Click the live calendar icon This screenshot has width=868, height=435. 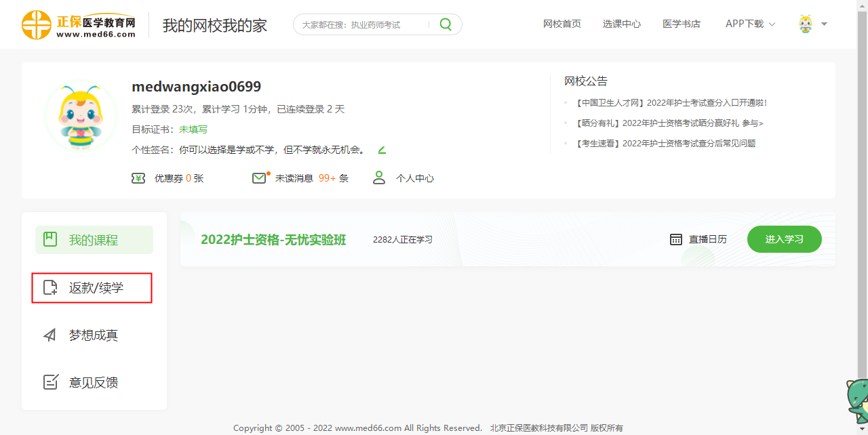click(676, 239)
